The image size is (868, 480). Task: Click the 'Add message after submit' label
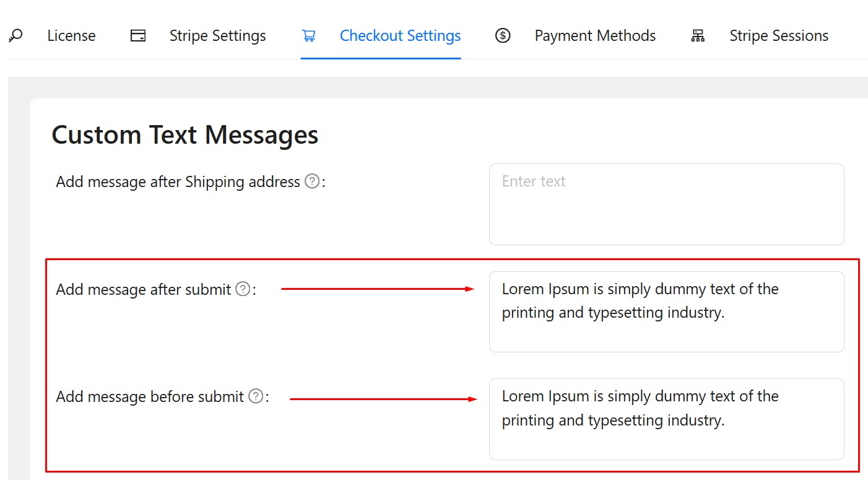143,289
